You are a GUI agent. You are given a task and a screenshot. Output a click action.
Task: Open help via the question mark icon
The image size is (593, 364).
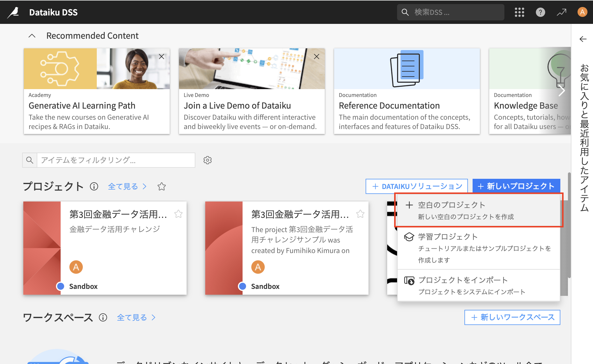click(x=540, y=12)
